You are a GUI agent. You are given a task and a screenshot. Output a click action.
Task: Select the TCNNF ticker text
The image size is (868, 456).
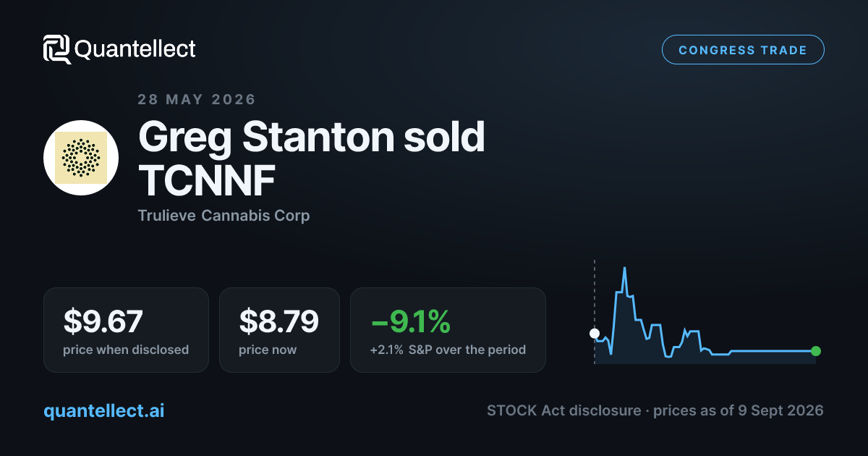click(x=207, y=181)
